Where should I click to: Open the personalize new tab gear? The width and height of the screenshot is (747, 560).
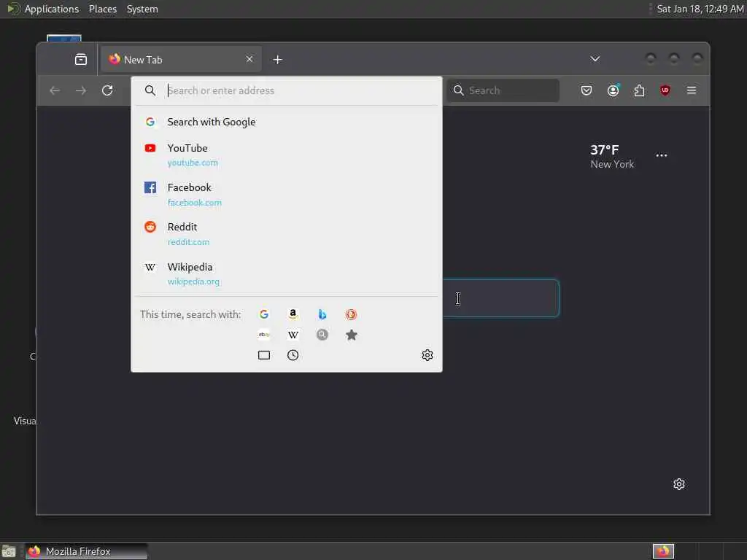point(679,484)
